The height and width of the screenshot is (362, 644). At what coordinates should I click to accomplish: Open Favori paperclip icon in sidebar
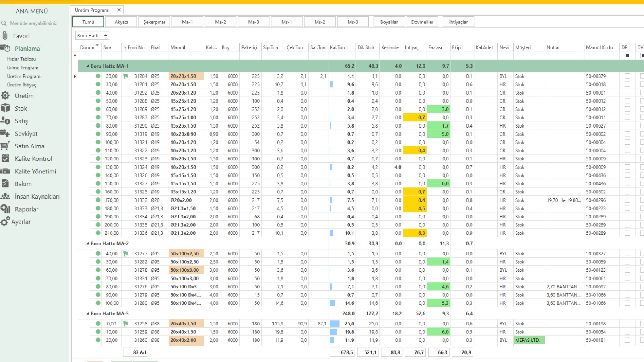pyautogui.click(x=5, y=36)
